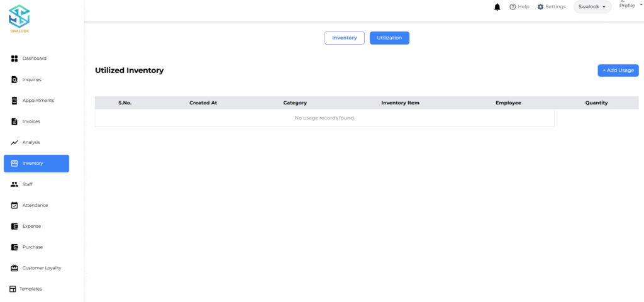Click the Settings gear icon
This screenshot has height=302, width=644.
[x=540, y=7]
